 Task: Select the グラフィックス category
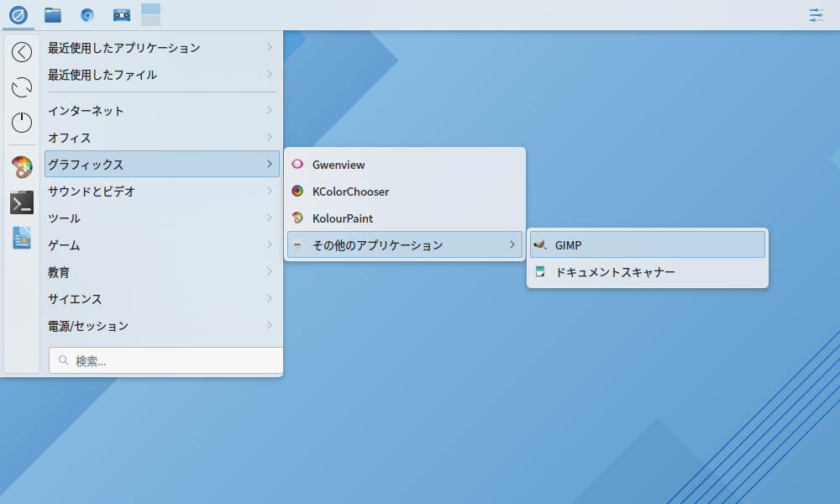(162, 164)
